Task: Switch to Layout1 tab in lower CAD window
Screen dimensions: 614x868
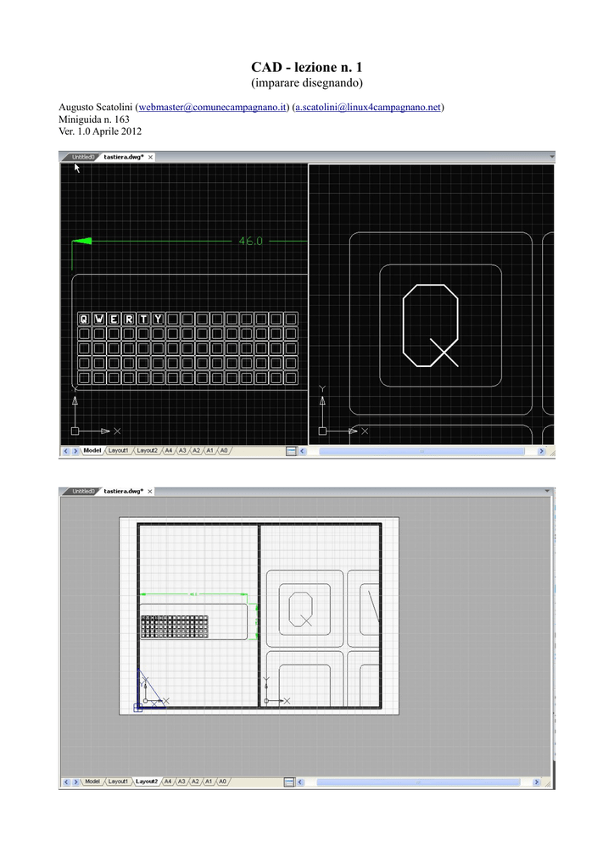Action: click(118, 782)
